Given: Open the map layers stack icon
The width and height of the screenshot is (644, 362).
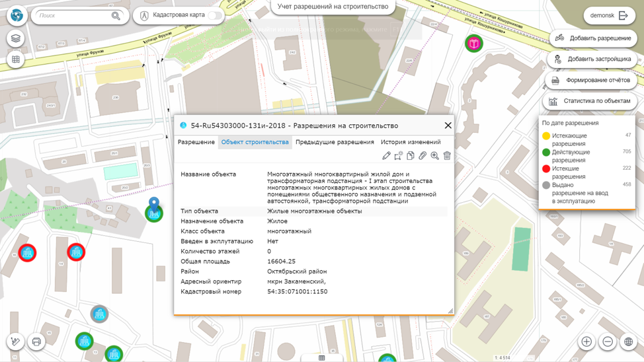Looking at the screenshot, I should click(16, 38).
